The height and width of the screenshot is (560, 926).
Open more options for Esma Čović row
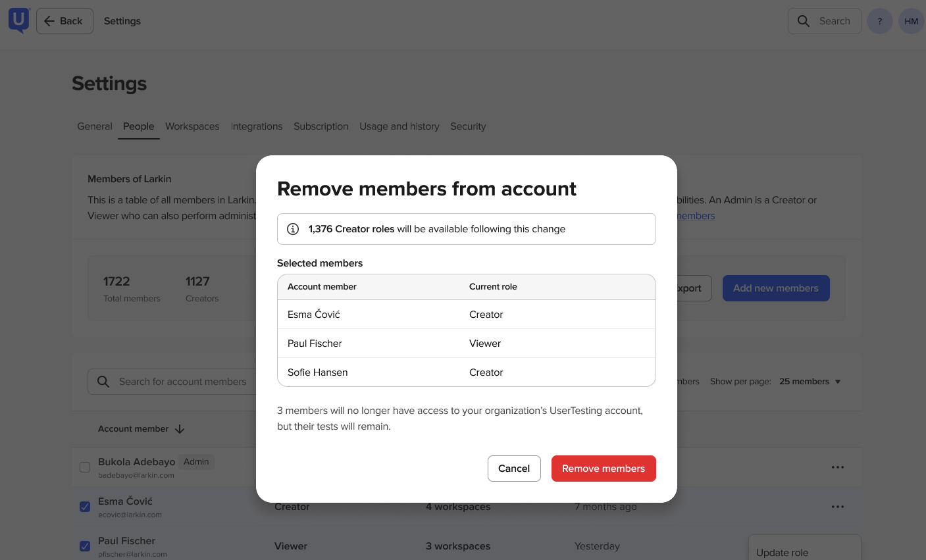click(x=838, y=507)
